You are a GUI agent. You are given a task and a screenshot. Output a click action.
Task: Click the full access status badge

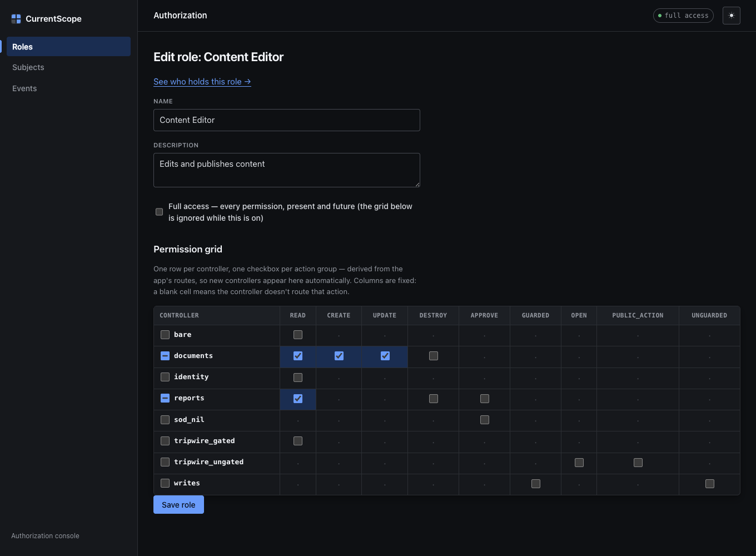coord(683,16)
